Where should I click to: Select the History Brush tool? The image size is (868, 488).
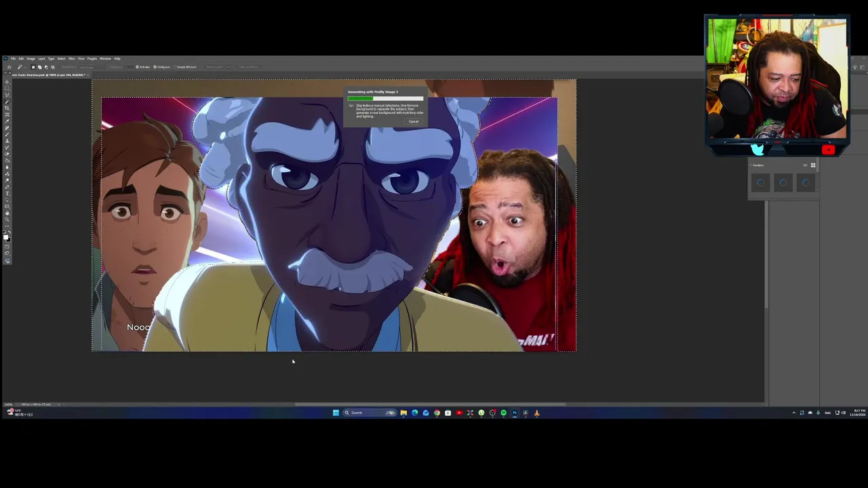click(7, 147)
